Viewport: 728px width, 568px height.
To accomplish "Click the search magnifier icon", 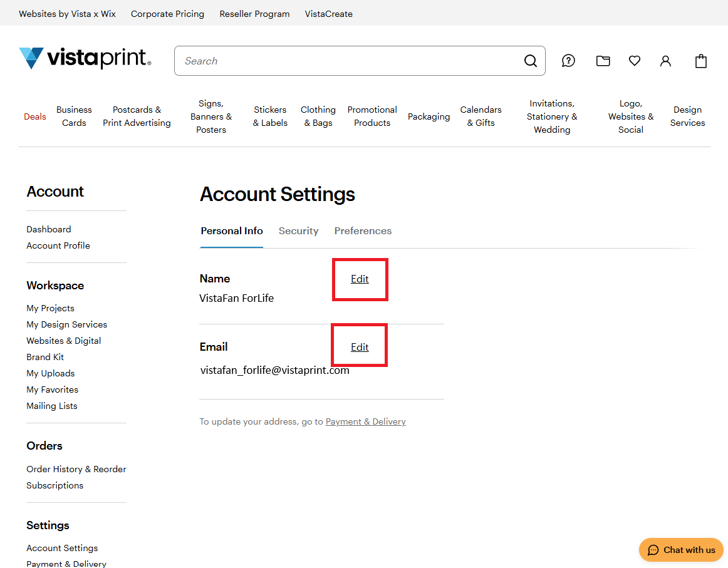I will (530, 61).
